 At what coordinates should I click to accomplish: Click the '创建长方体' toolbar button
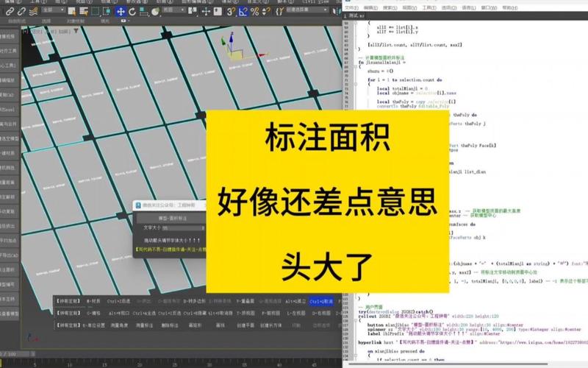click(270, 325)
